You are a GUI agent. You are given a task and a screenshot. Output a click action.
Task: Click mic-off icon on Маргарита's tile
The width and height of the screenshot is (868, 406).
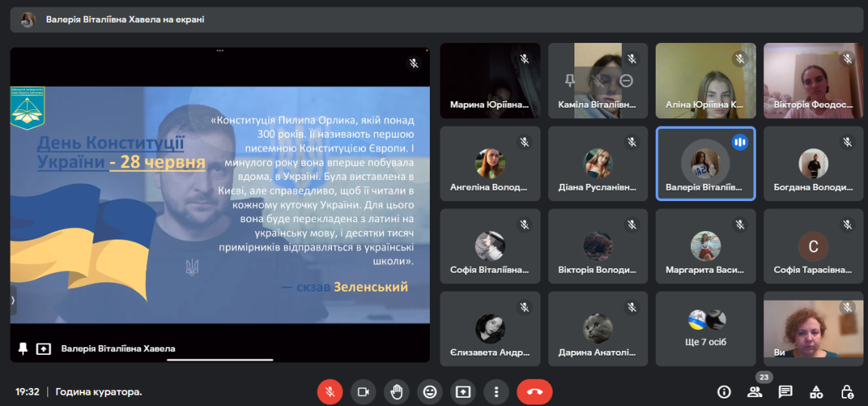(739, 225)
